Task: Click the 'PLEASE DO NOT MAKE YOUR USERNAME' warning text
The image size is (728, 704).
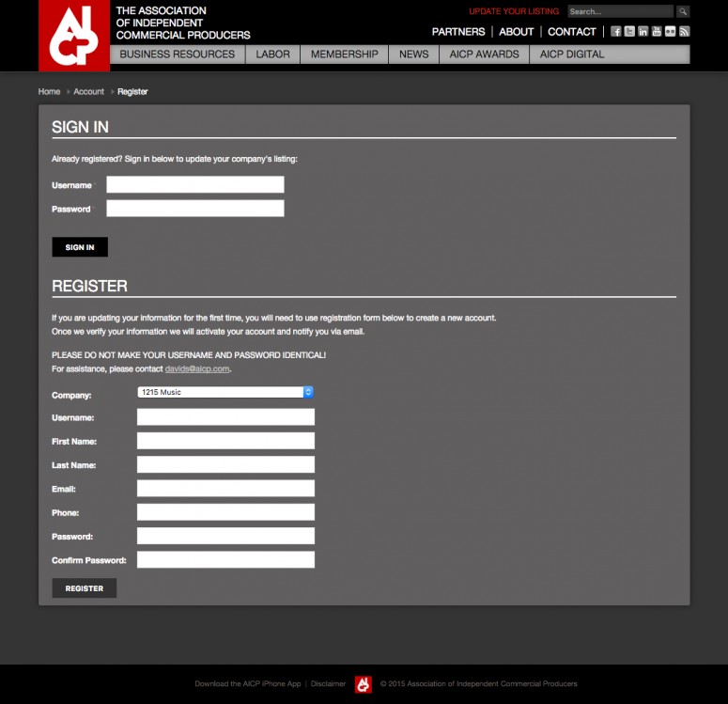Action: (x=189, y=355)
